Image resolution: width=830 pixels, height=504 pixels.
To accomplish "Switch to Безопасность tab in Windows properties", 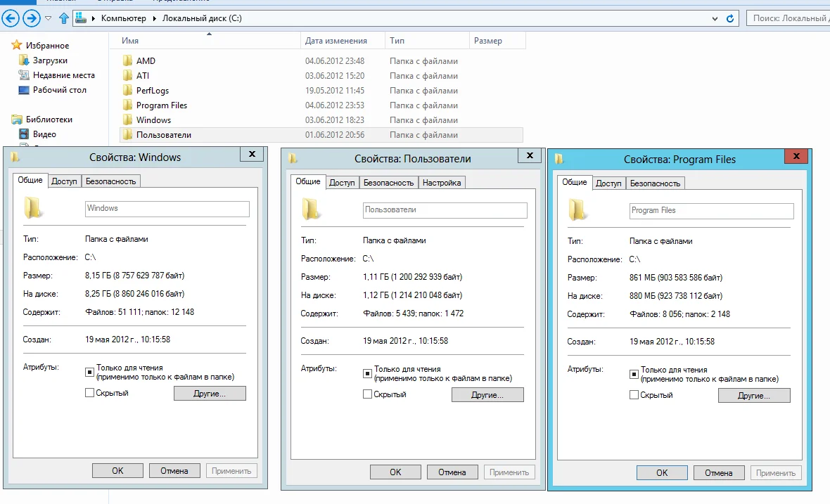I will (110, 181).
